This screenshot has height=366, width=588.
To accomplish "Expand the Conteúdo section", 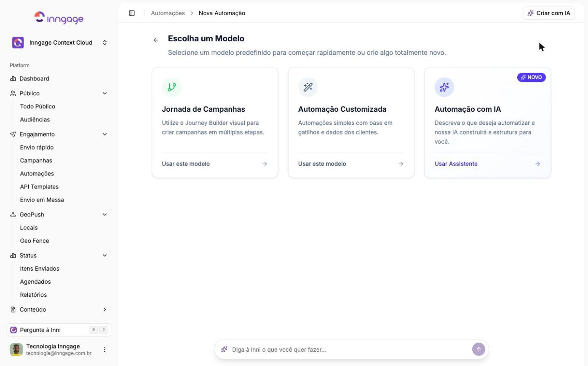I will (105, 309).
